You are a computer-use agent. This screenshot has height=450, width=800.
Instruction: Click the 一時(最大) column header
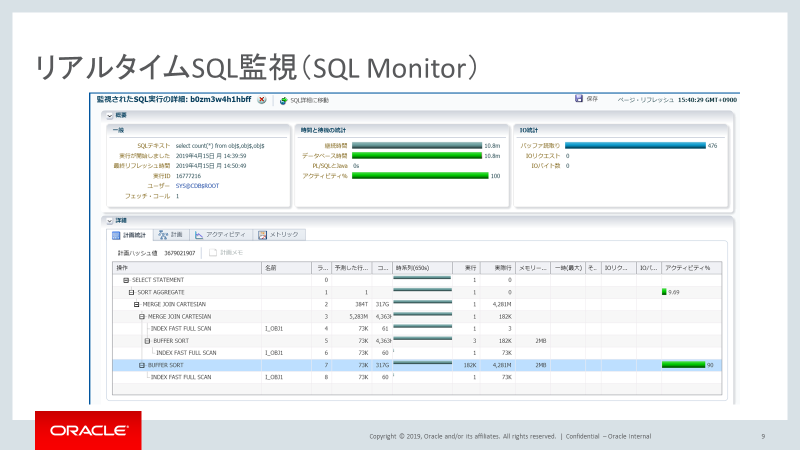point(568,268)
